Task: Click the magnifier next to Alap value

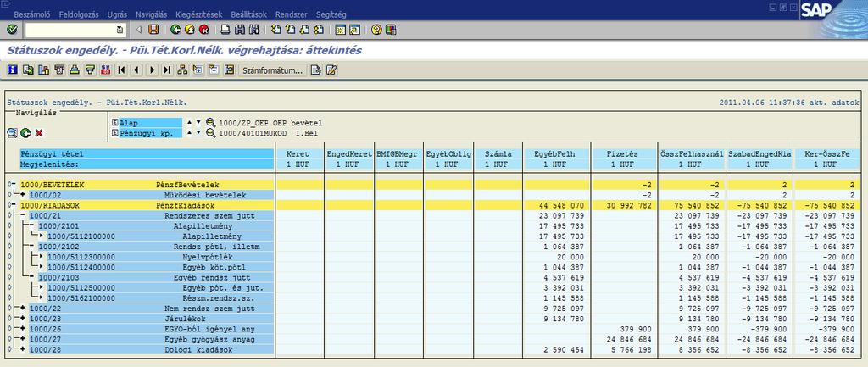Action: tap(210, 123)
